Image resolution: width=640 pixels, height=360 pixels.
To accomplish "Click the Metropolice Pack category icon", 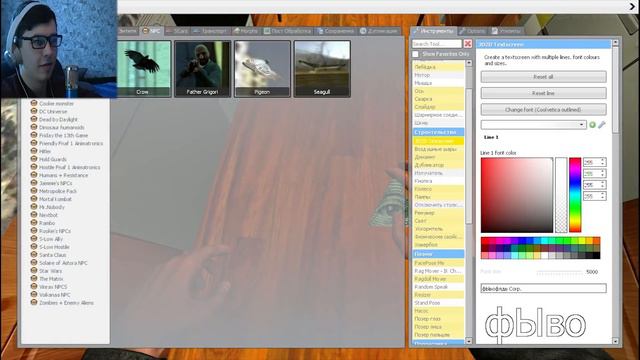I will pyautogui.click(x=34, y=191).
